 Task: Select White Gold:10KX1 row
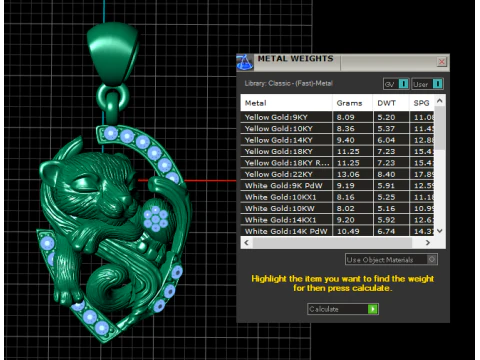pos(337,197)
